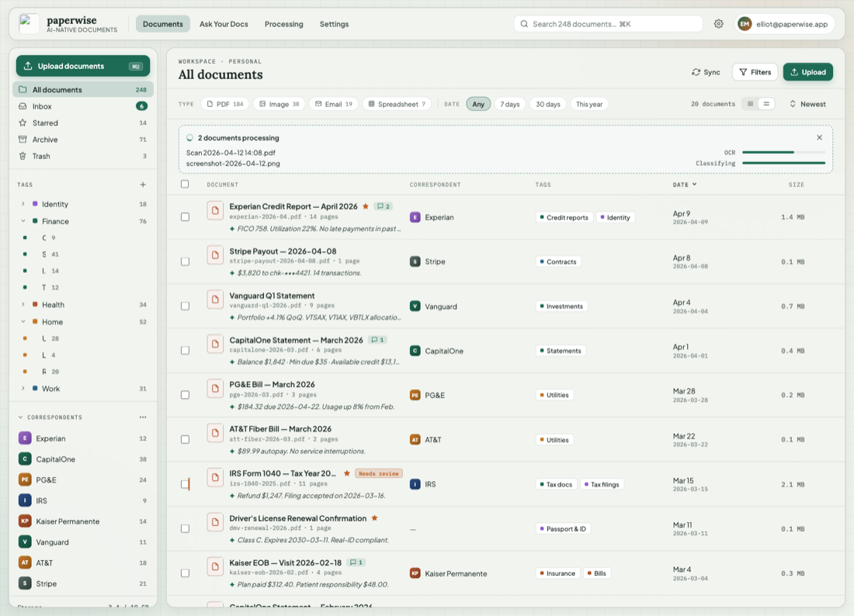Image resolution: width=854 pixels, height=616 pixels.
Task: Open comments badge on Experian Credit Report
Action: (x=384, y=206)
